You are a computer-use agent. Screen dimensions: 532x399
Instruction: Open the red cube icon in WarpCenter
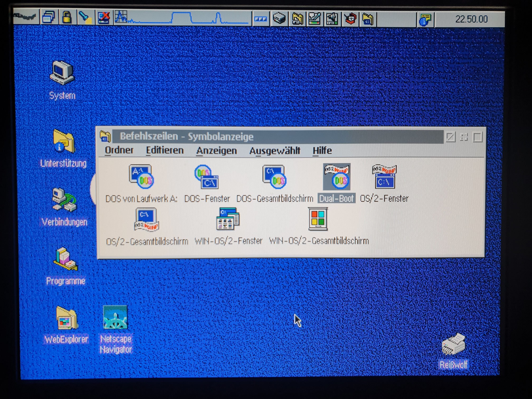[x=350, y=19]
